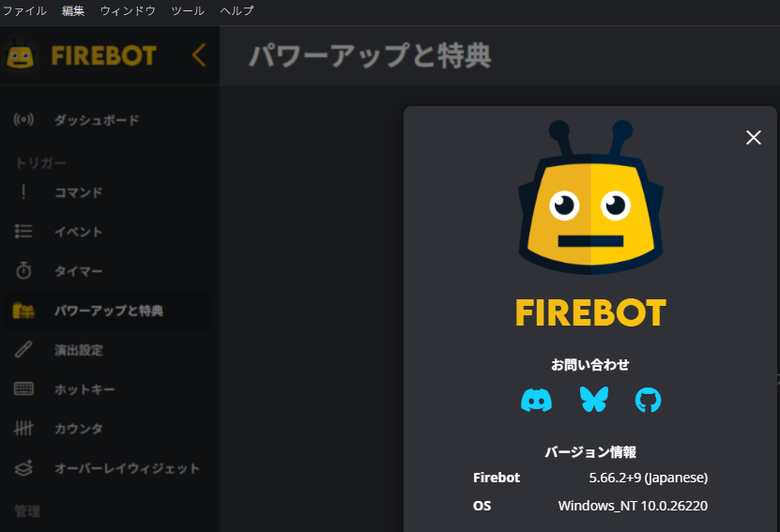
Task: Click the イベント list icon
Action: (x=23, y=231)
